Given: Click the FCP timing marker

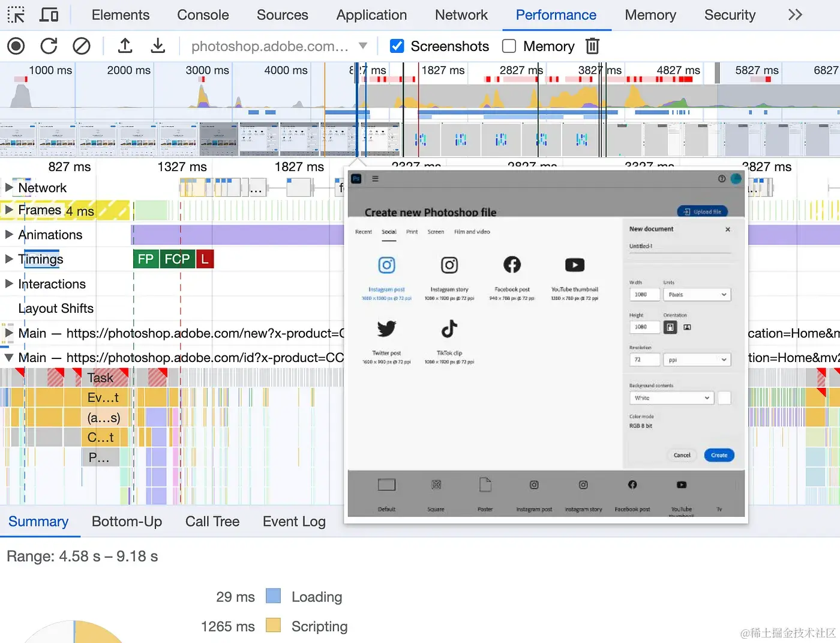Looking at the screenshot, I should 177,259.
